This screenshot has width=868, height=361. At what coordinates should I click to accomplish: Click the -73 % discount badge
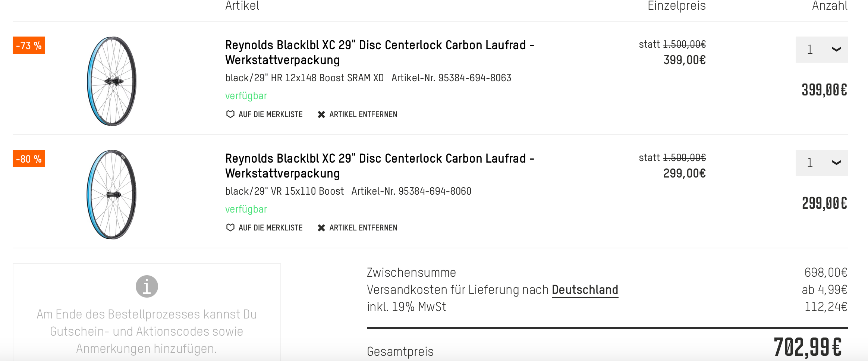pyautogui.click(x=29, y=45)
